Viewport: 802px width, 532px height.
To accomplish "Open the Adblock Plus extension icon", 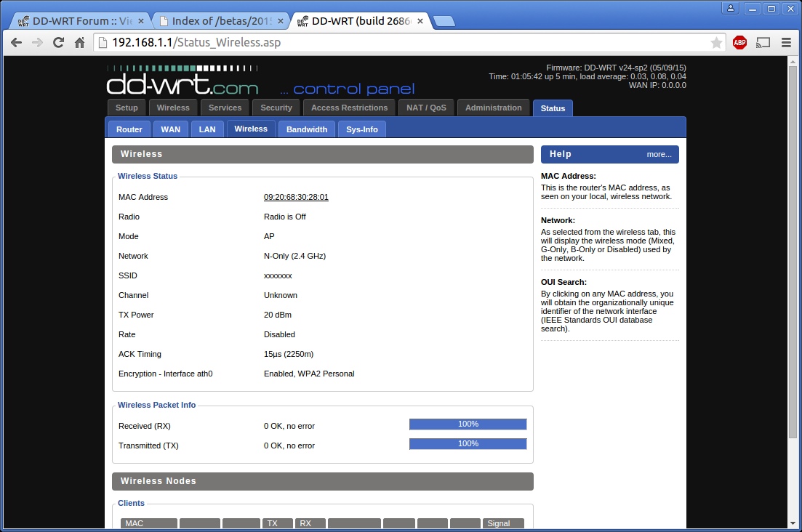I will pos(739,42).
